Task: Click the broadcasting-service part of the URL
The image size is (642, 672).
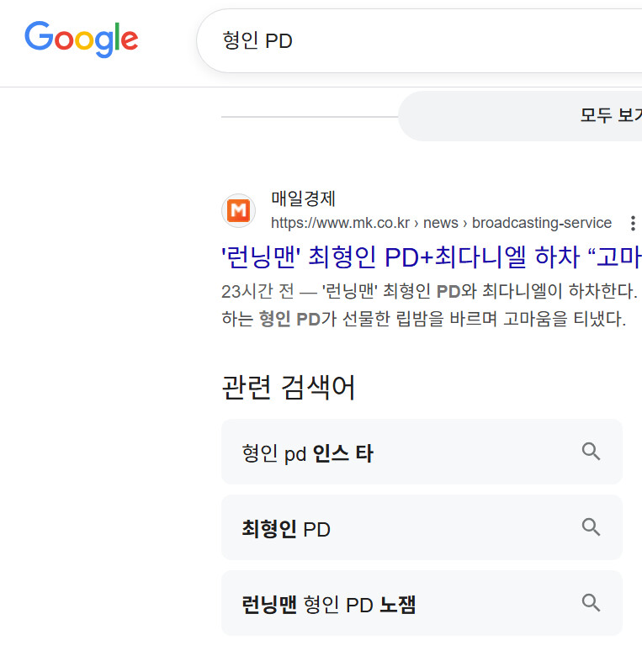Action: tap(541, 223)
